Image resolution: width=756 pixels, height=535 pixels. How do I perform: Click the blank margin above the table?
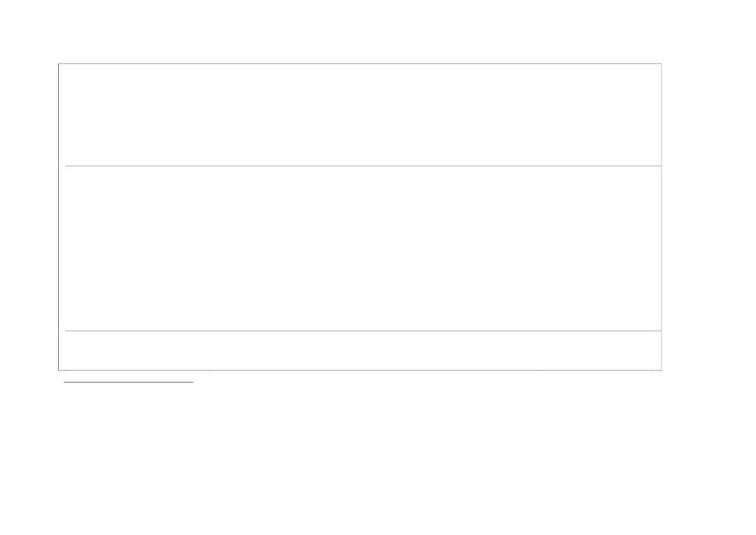pos(360,32)
